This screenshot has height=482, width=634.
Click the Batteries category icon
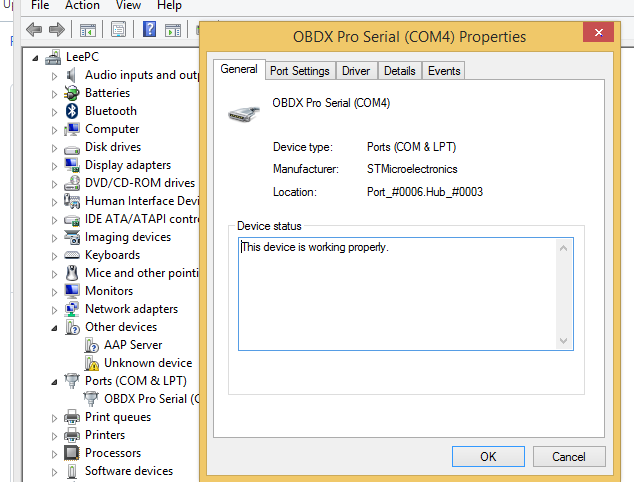(x=72, y=93)
